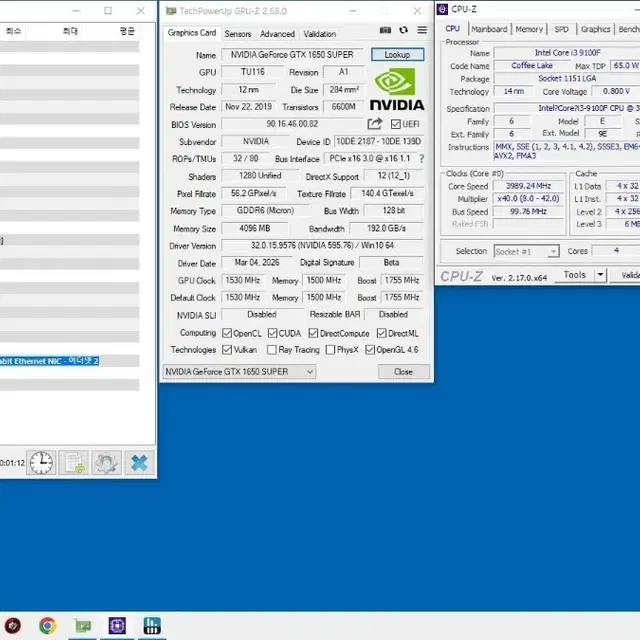The height and width of the screenshot is (640, 640).
Task: Switch to CPU-Z Mainboard tab
Action: tap(489, 29)
